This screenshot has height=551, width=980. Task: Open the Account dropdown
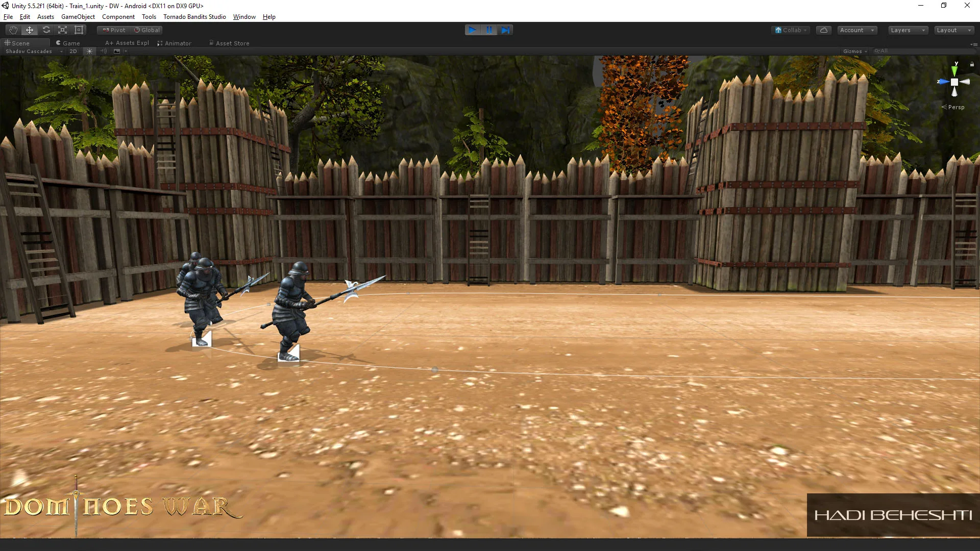[857, 30]
